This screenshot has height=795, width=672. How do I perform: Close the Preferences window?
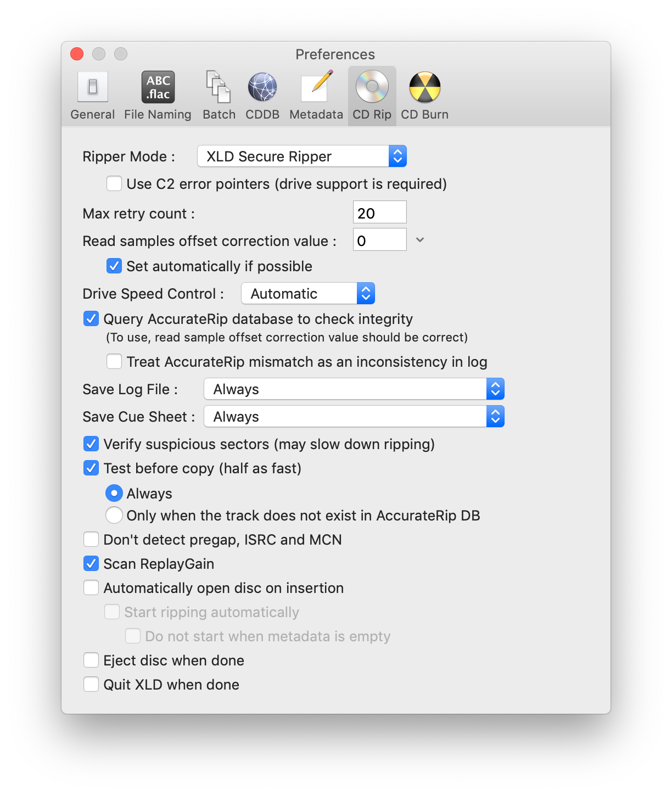pyautogui.click(x=77, y=54)
